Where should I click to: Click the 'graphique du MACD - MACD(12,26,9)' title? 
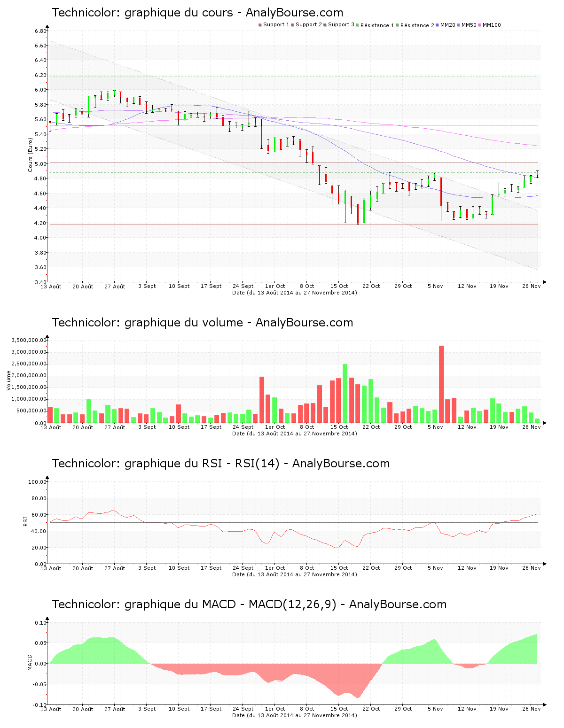pyautogui.click(x=249, y=604)
